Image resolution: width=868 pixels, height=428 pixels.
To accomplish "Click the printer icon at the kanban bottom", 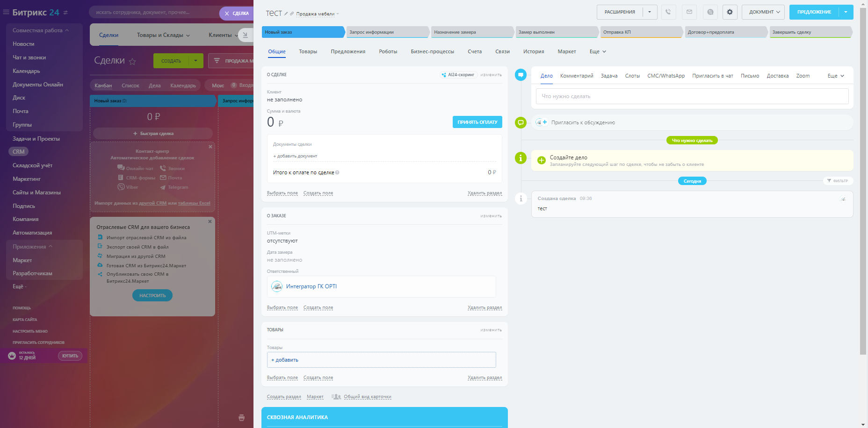I will point(241,418).
